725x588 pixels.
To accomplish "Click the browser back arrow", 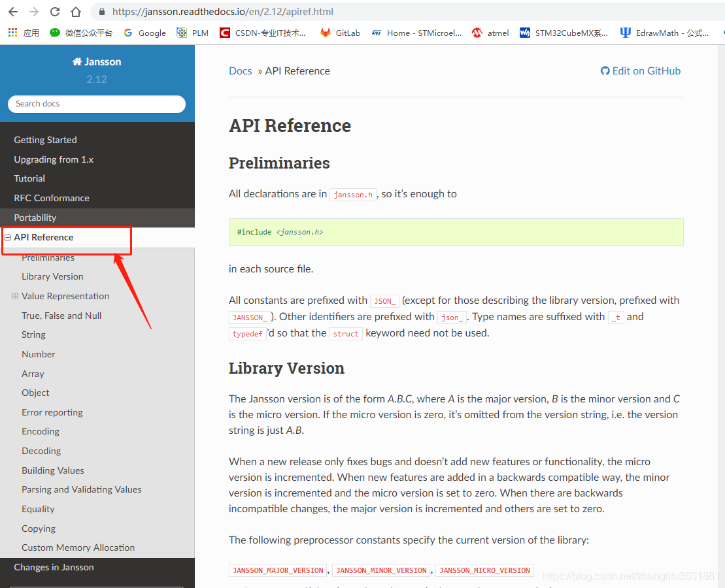I will point(13,12).
